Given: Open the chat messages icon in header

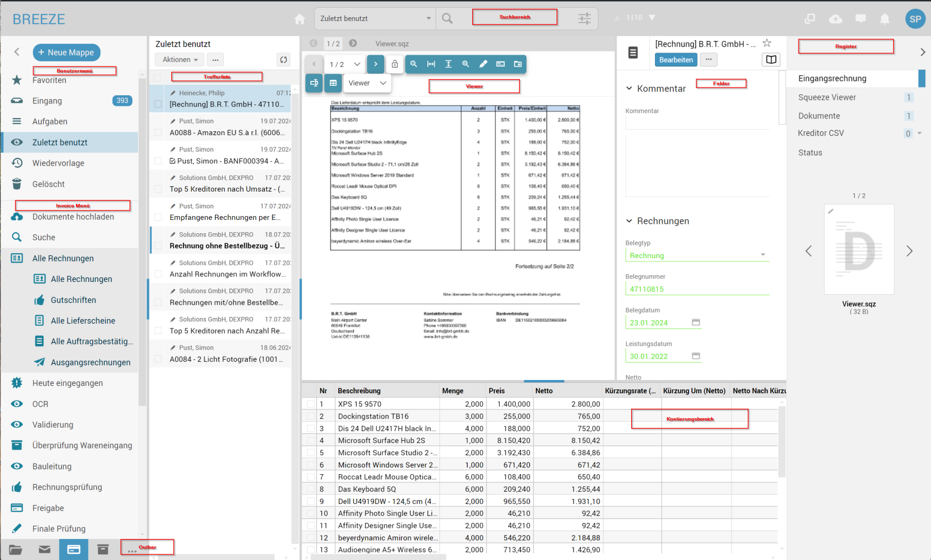Looking at the screenshot, I should pos(861,19).
